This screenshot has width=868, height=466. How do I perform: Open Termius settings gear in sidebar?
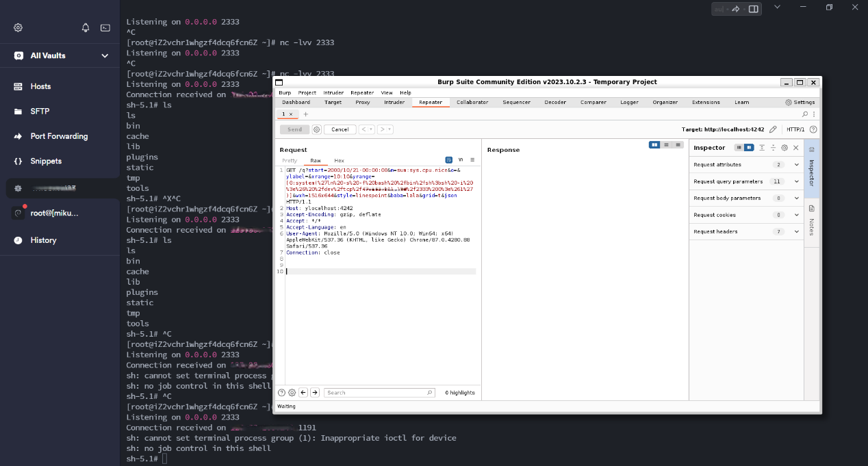tap(18, 27)
